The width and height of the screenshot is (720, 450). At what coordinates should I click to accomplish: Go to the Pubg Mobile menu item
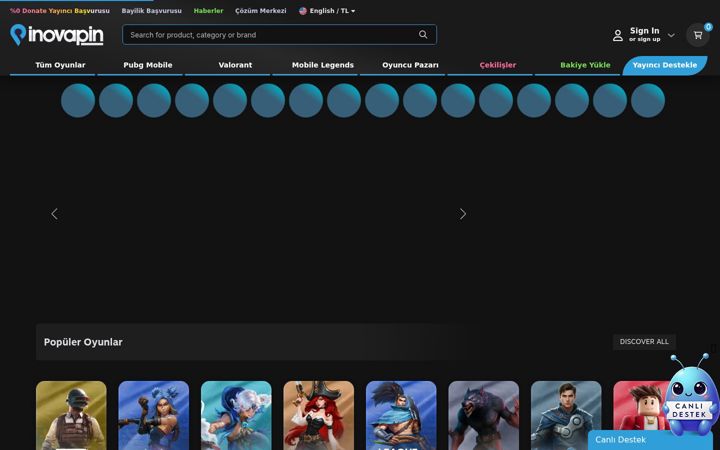click(x=148, y=65)
